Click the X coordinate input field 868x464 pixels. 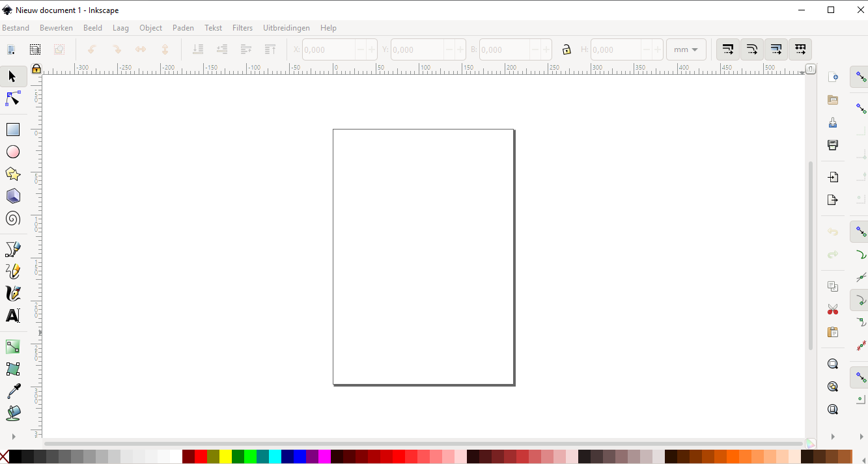pyautogui.click(x=329, y=49)
